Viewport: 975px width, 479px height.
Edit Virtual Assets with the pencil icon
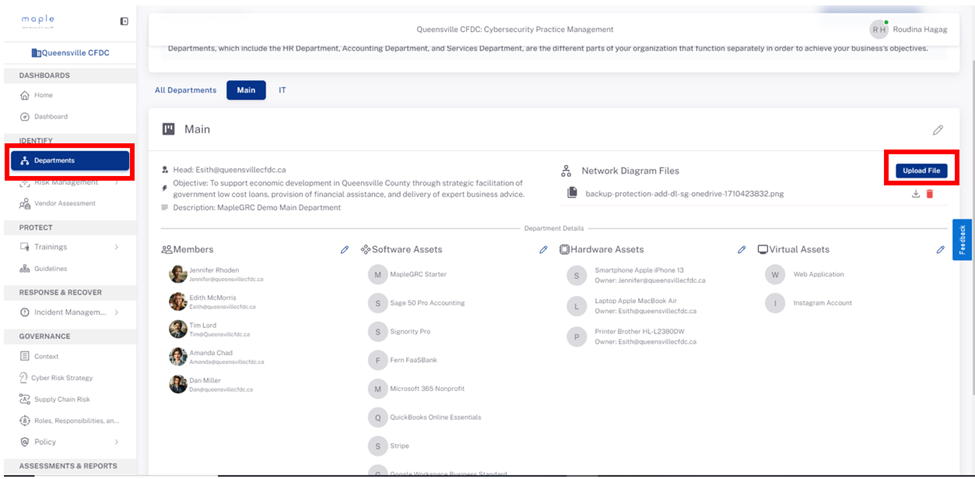(x=940, y=249)
